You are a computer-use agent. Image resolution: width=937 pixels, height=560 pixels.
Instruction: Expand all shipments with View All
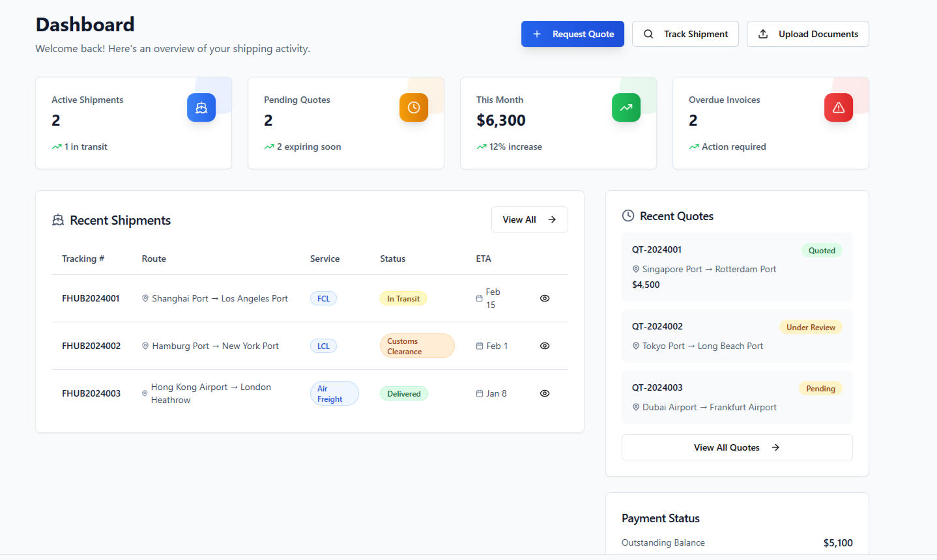point(529,219)
